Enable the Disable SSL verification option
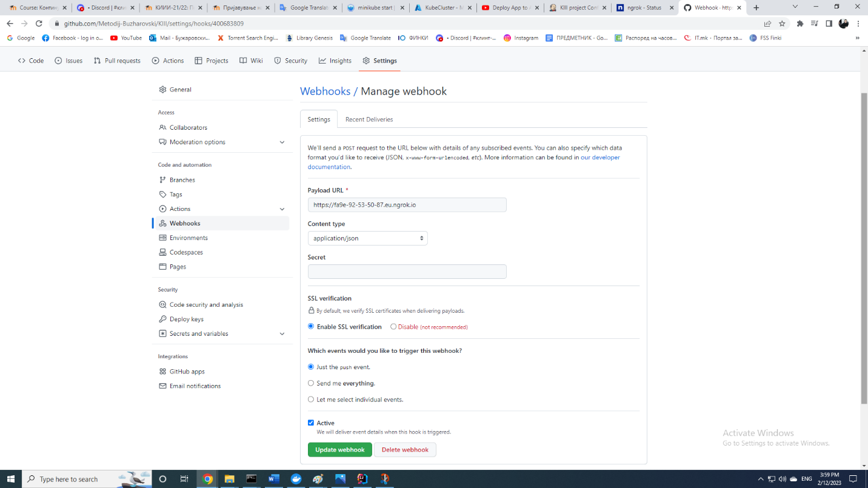This screenshot has height=488, width=868. (393, 327)
